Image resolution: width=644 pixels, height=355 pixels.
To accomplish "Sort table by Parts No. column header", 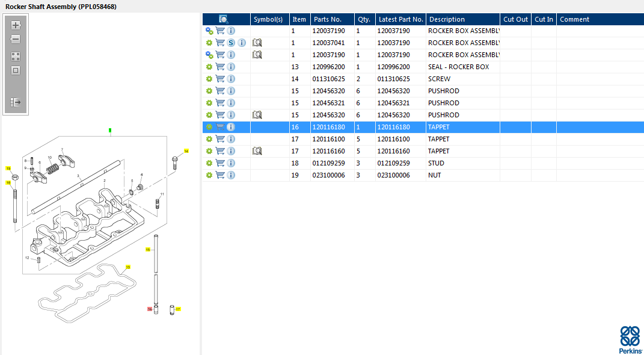I will pyautogui.click(x=327, y=19).
